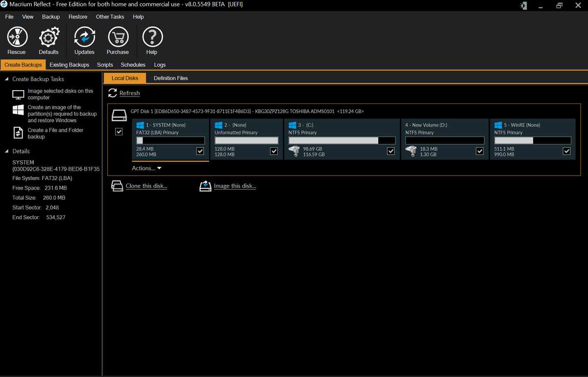The height and width of the screenshot is (377, 588).
Task: Collapse the Details section
Action: click(x=6, y=151)
